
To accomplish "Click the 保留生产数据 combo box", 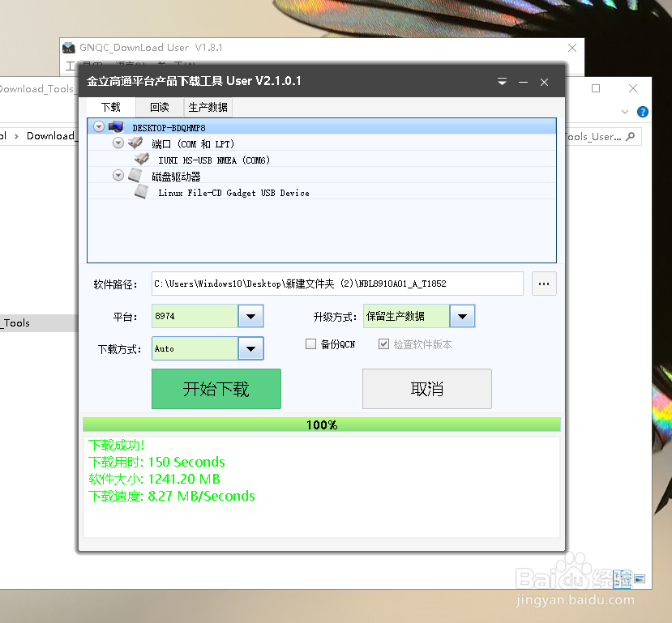I will (419, 316).
